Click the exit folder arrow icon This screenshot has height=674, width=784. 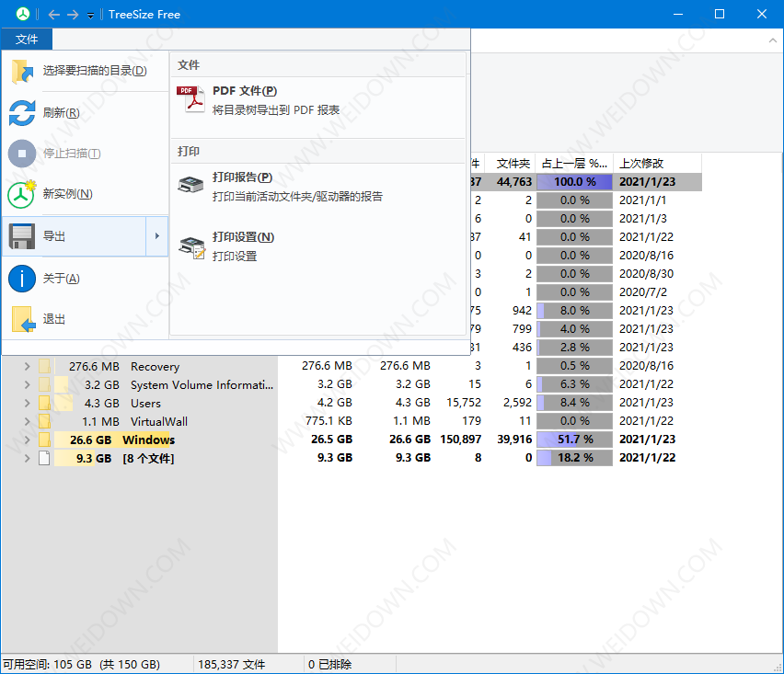pos(23,319)
